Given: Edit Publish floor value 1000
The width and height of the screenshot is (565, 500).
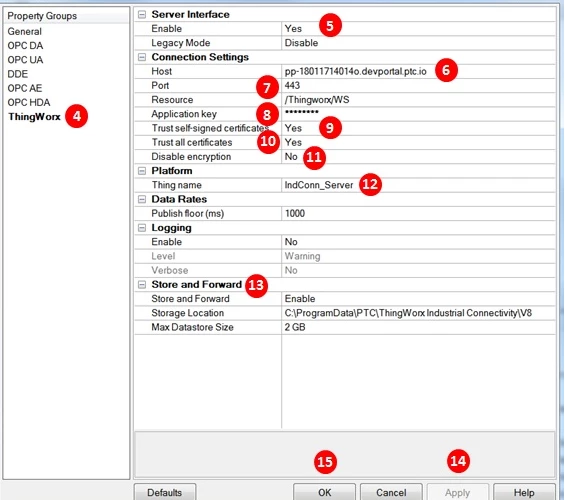Looking at the screenshot, I should 418,214.
